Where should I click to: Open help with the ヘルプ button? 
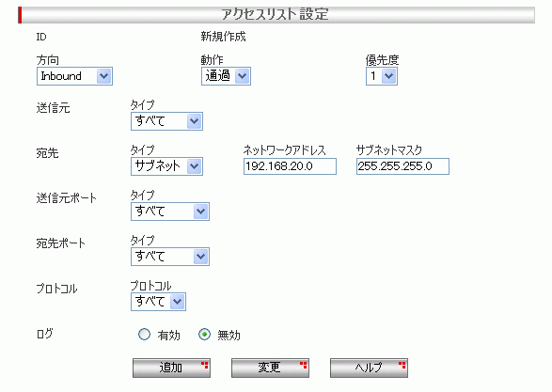coord(369,368)
